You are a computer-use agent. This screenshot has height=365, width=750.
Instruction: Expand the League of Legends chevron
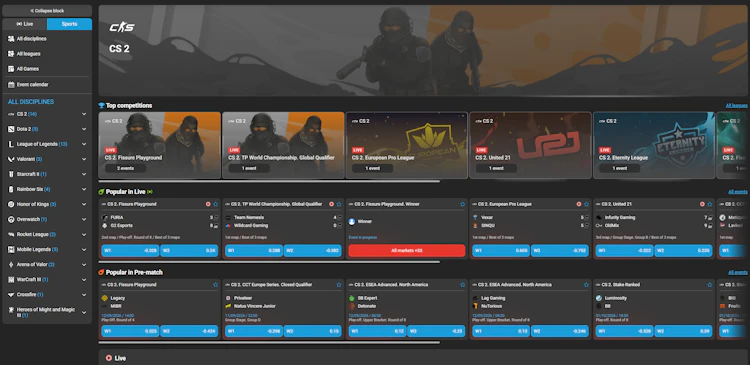tap(84, 144)
